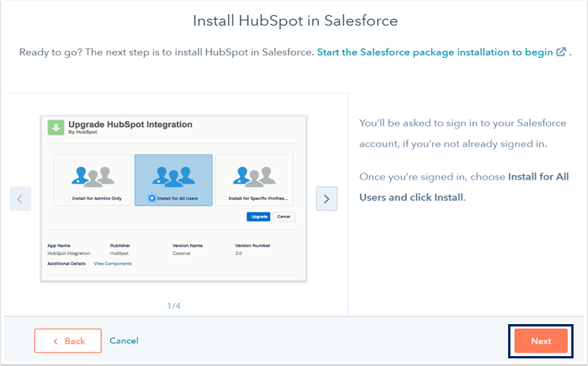
Task: Open the View Components link
Action: tap(113, 263)
